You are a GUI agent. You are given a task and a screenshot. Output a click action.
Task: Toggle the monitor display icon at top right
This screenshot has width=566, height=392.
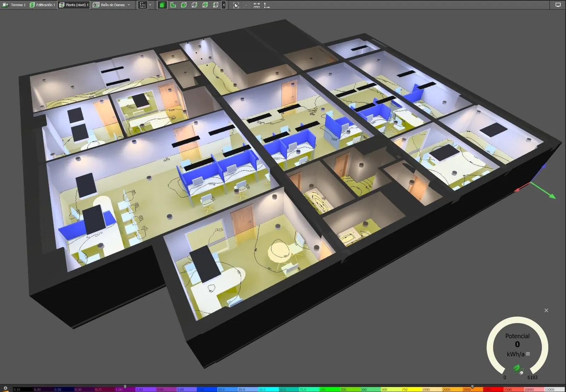(558, 5)
